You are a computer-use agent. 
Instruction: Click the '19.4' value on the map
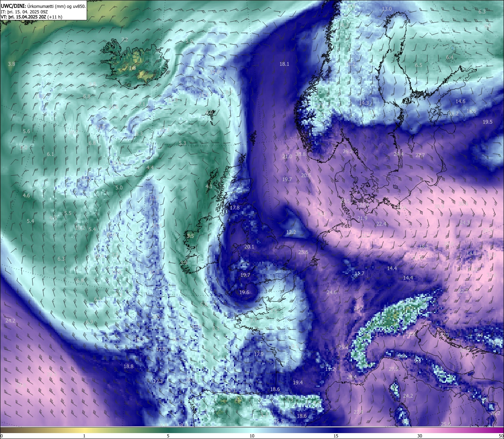[x=298, y=383]
